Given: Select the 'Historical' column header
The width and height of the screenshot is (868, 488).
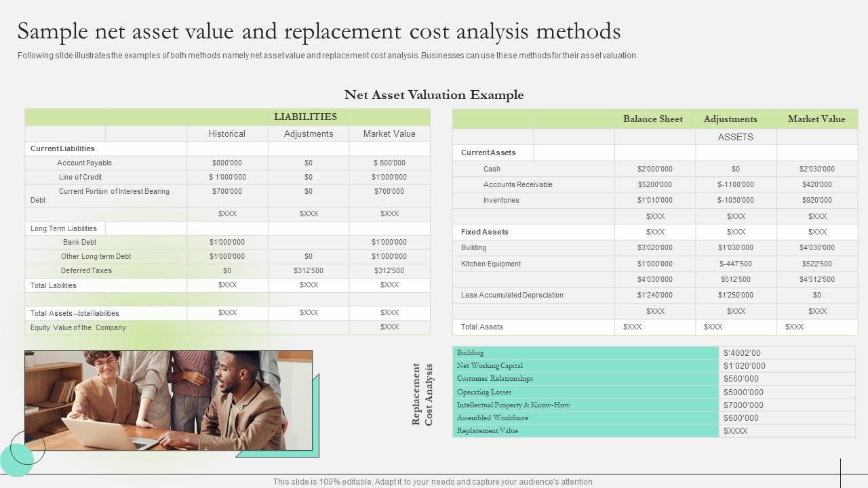Looking at the screenshot, I should [227, 134].
